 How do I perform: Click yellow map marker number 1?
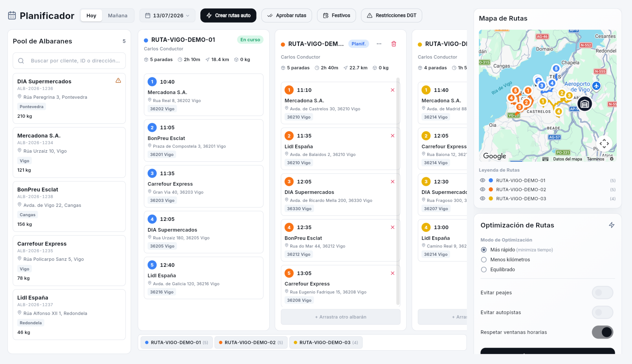tap(543, 101)
